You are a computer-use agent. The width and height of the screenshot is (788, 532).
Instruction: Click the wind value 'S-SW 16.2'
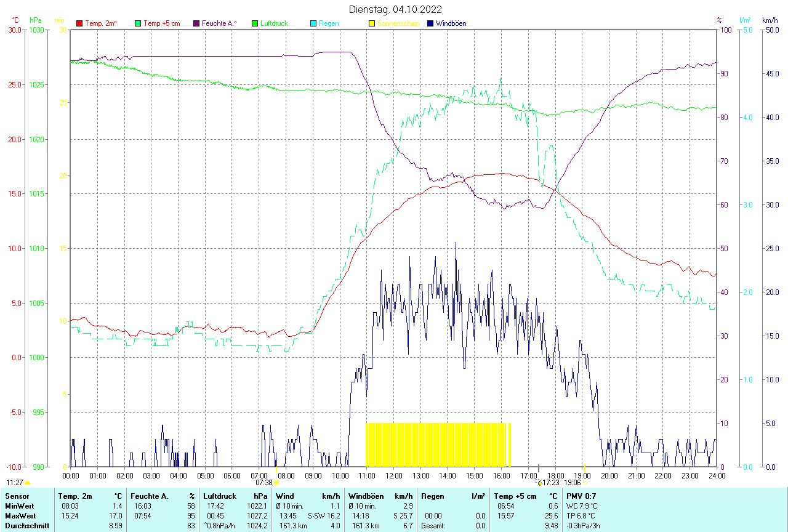[x=324, y=515]
